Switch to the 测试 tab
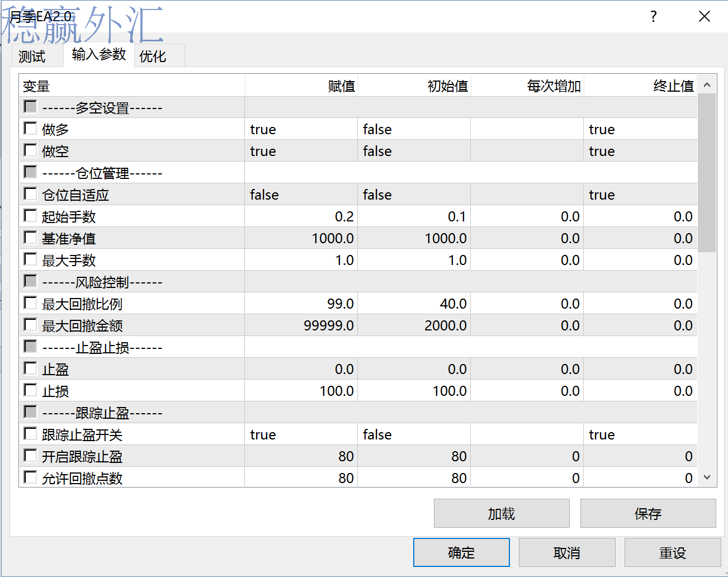Image resolution: width=728 pixels, height=577 pixels. [x=32, y=56]
